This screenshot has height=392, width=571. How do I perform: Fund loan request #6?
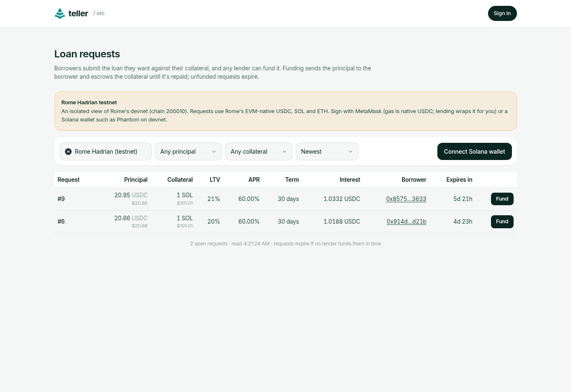[502, 222]
